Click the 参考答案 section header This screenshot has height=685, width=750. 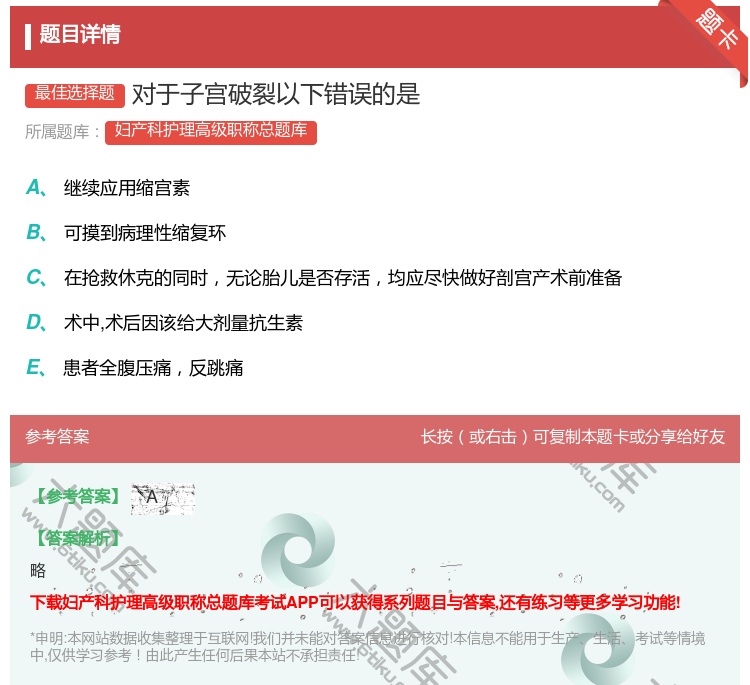point(57,437)
